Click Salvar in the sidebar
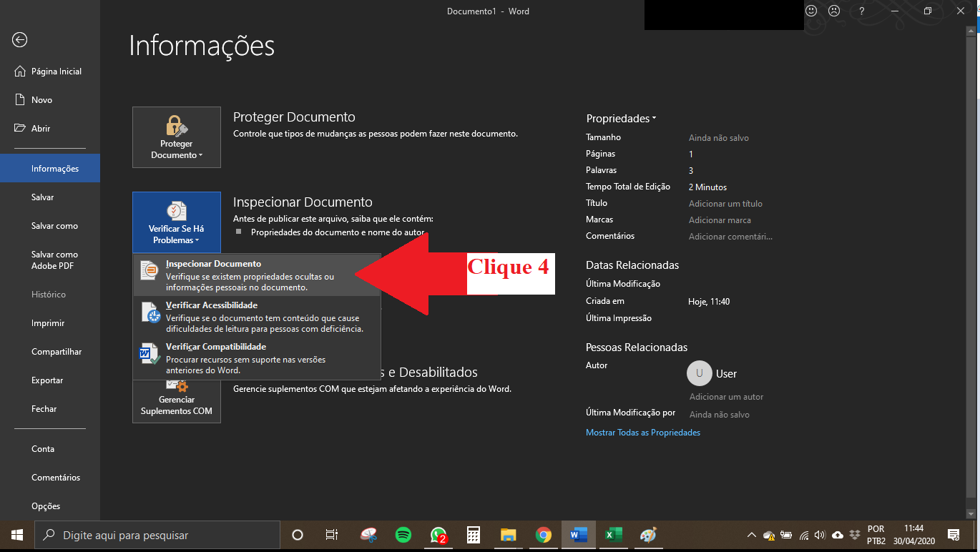Image resolution: width=980 pixels, height=552 pixels. (x=50, y=197)
